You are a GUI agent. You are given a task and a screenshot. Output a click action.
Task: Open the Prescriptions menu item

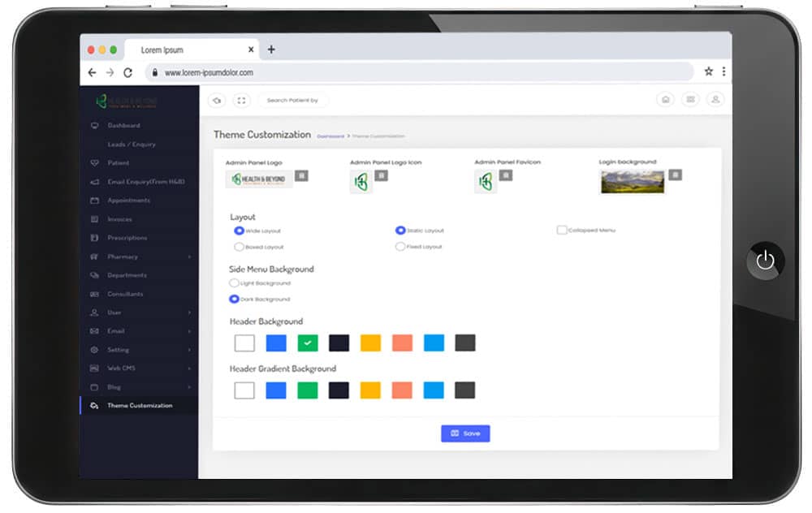(x=127, y=238)
